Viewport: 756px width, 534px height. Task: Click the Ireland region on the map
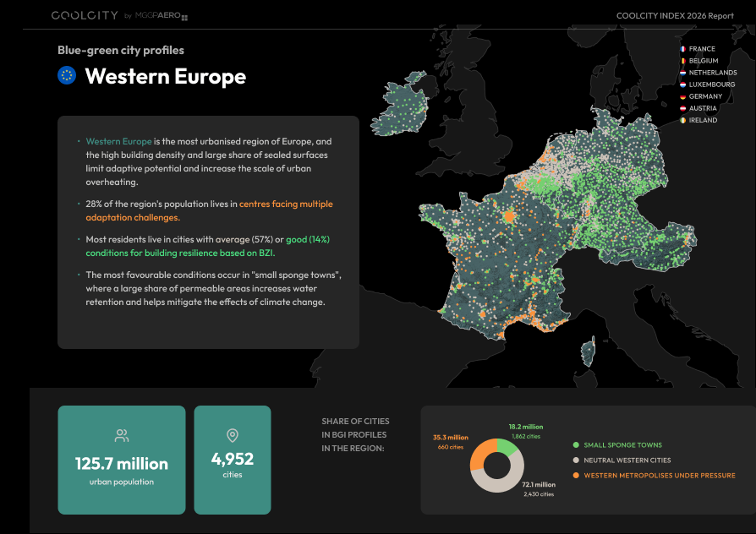[400, 106]
